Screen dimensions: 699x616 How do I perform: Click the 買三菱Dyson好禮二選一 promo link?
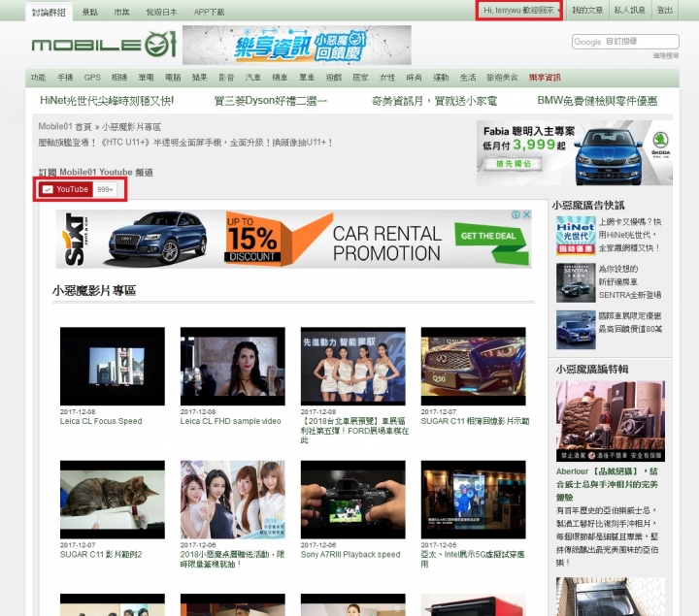point(270,101)
